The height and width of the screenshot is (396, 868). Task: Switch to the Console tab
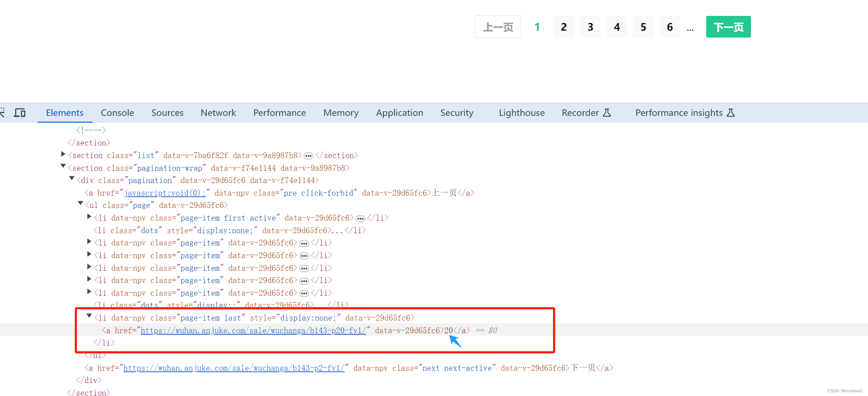[x=117, y=113]
